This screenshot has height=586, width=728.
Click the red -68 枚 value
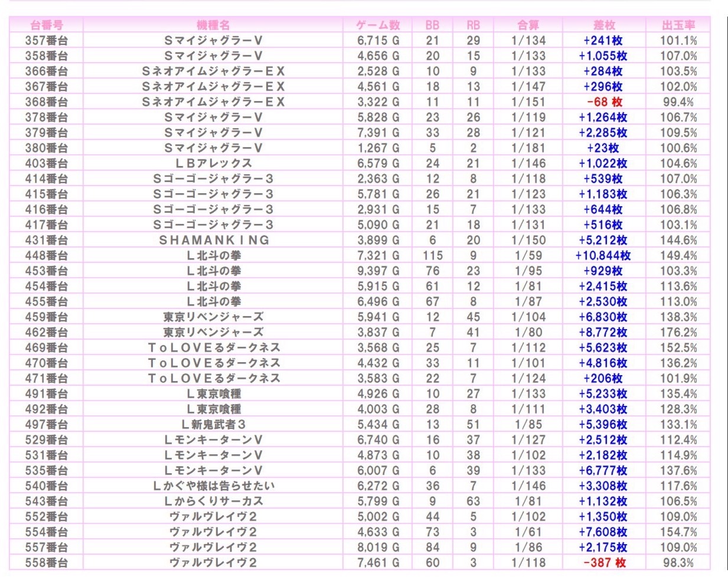(x=604, y=102)
